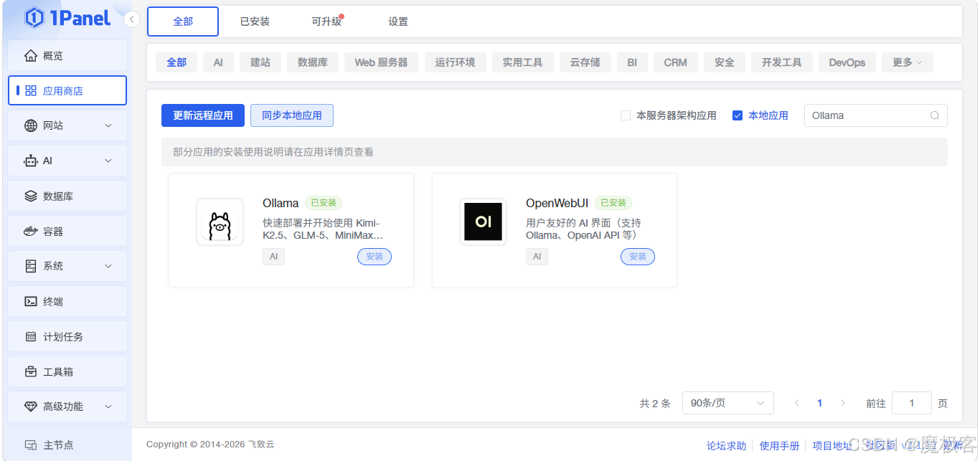The width and height of the screenshot is (980, 461).
Task: Filter by AI category
Action: [x=218, y=62]
